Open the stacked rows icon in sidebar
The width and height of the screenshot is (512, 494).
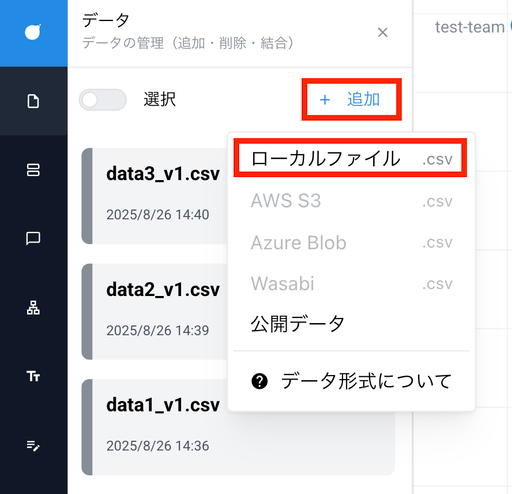[33, 170]
